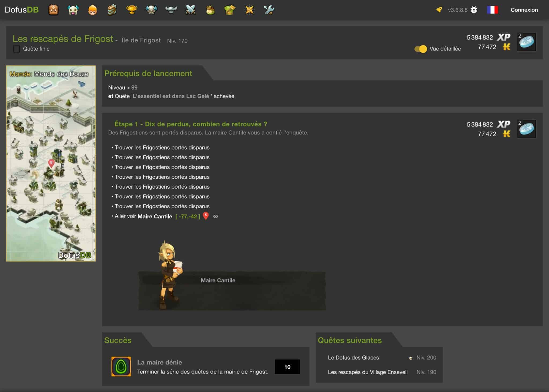549x392 pixels.
Task: Open the grey horned helmet icon
Action: [x=171, y=10]
